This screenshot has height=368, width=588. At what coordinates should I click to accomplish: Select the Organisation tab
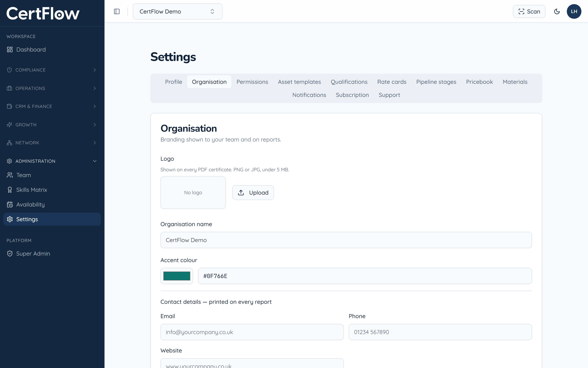[x=209, y=82]
